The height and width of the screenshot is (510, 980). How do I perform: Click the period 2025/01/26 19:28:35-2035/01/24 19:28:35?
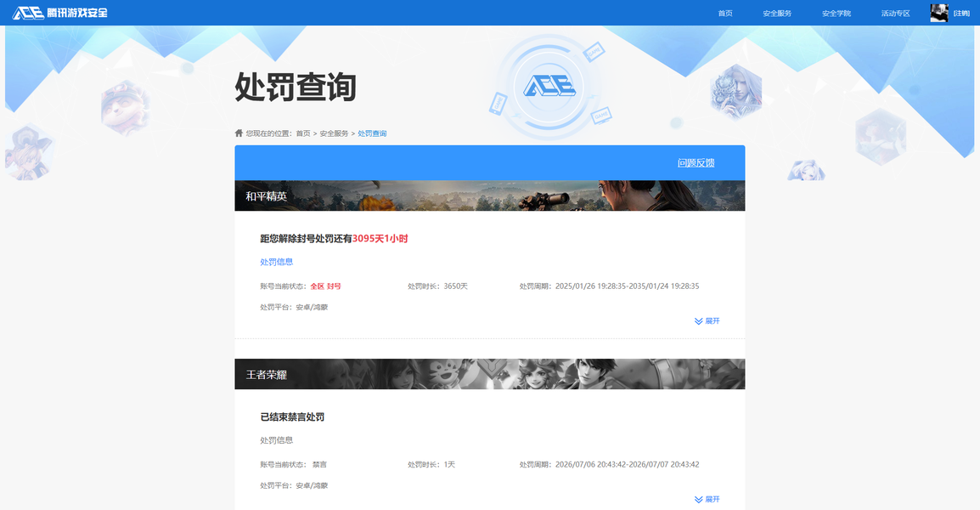(x=628, y=286)
